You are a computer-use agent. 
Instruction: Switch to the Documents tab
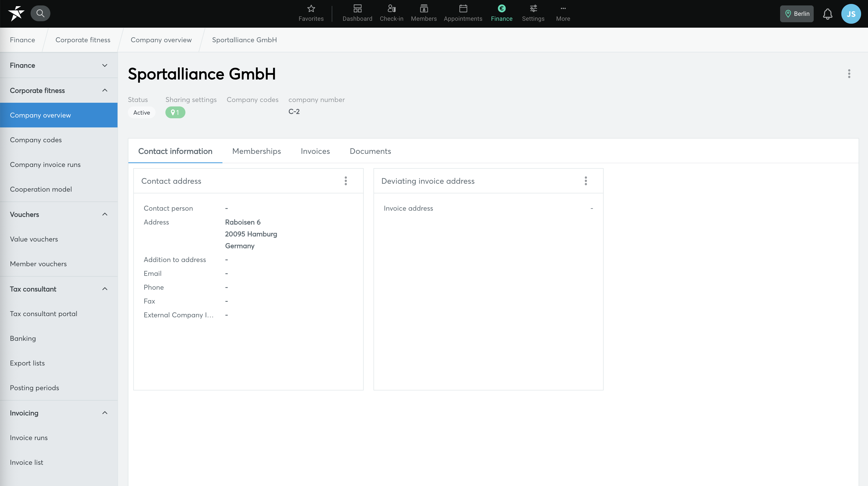pyautogui.click(x=370, y=151)
